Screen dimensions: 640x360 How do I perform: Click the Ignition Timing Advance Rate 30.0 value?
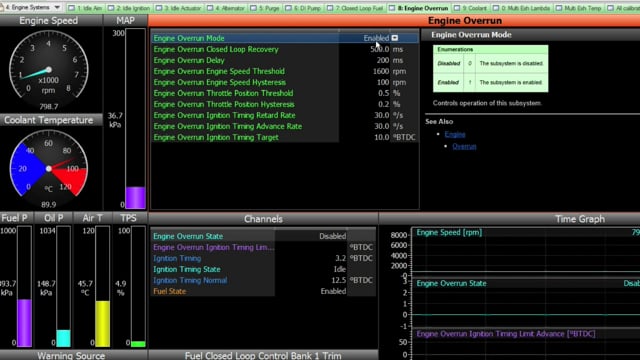382,126
